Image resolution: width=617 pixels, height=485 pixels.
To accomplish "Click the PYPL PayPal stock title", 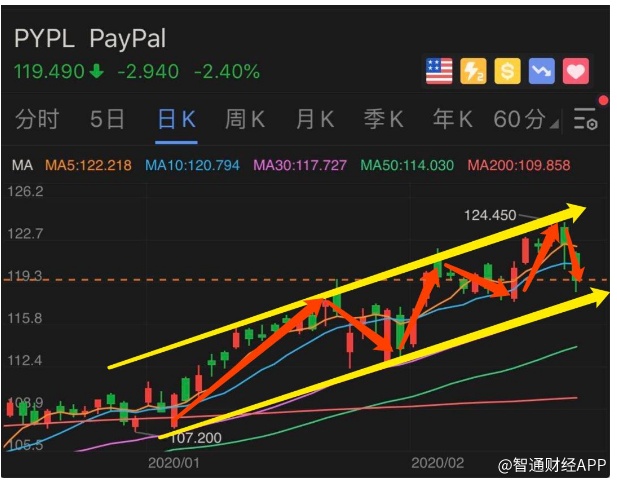I will coord(90,38).
